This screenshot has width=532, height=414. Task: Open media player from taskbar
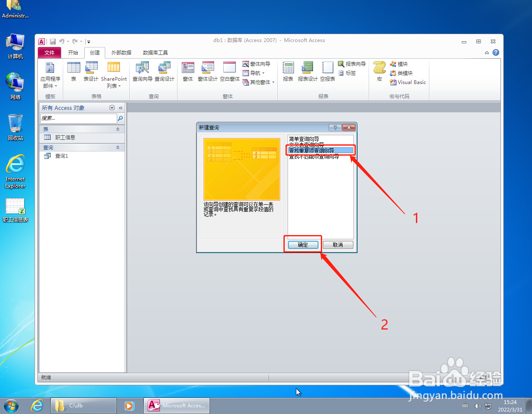pos(129,405)
